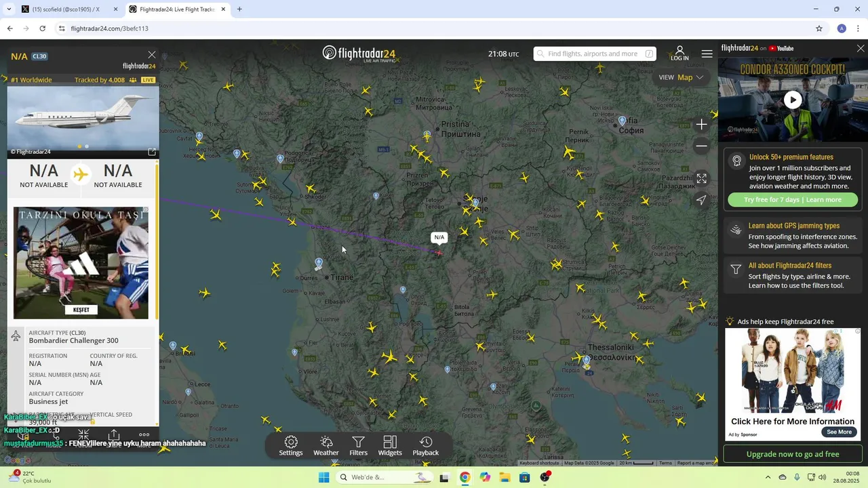This screenshot has width=868, height=488.
Task: Click the filters funnel info icon
Action: [736, 270]
